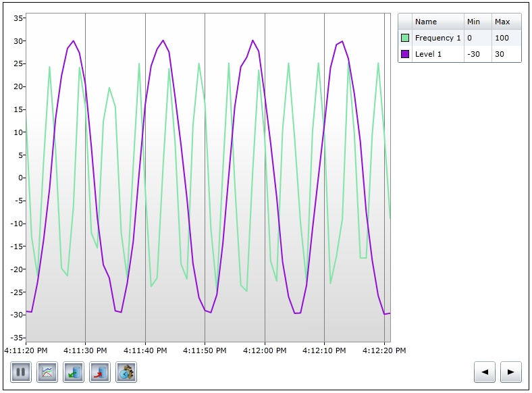The width and height of the screenshot is (532, 393).
Task: Pause the live trend chart
Action: pos(21,371)
